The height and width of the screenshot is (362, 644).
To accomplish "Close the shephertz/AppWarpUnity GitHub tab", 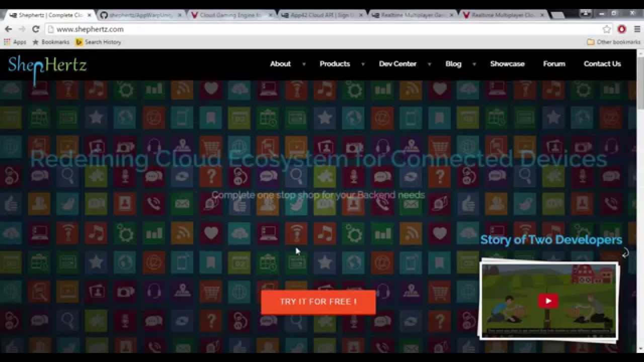I will (180, 15).
